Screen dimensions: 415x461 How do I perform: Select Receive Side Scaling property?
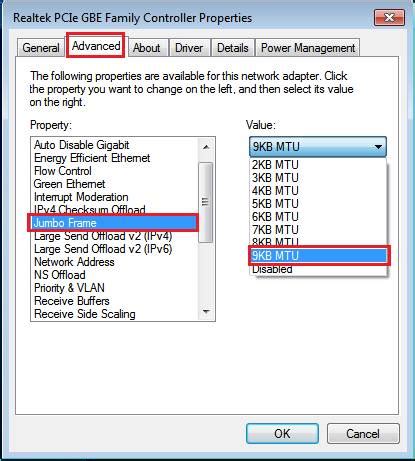115,314
